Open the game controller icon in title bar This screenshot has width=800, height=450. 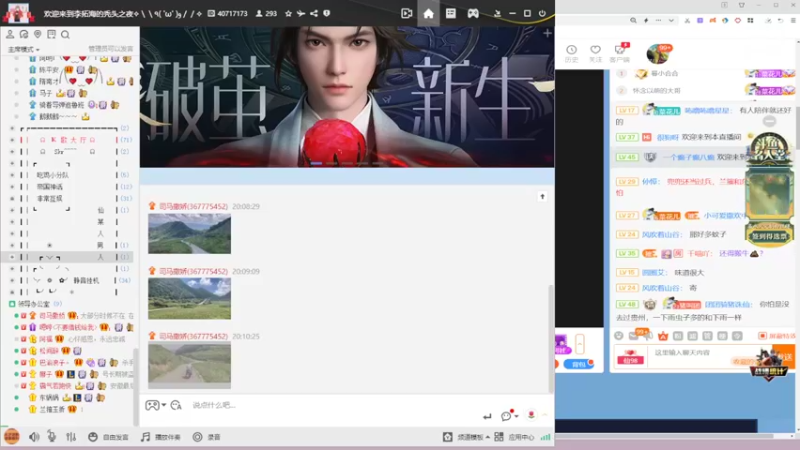point(473,14)
